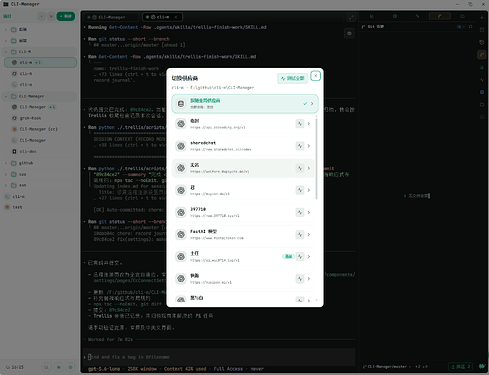Close the provider switch dialog
The image size is (489, 375).
click(315, 76)
